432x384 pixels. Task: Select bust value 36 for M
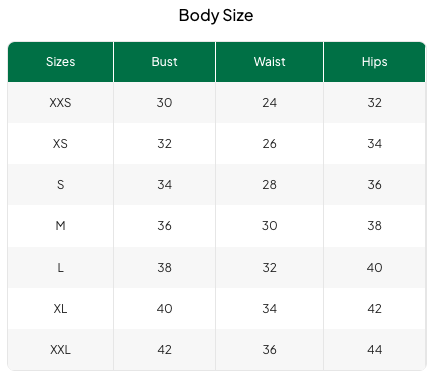click(164, 226)
